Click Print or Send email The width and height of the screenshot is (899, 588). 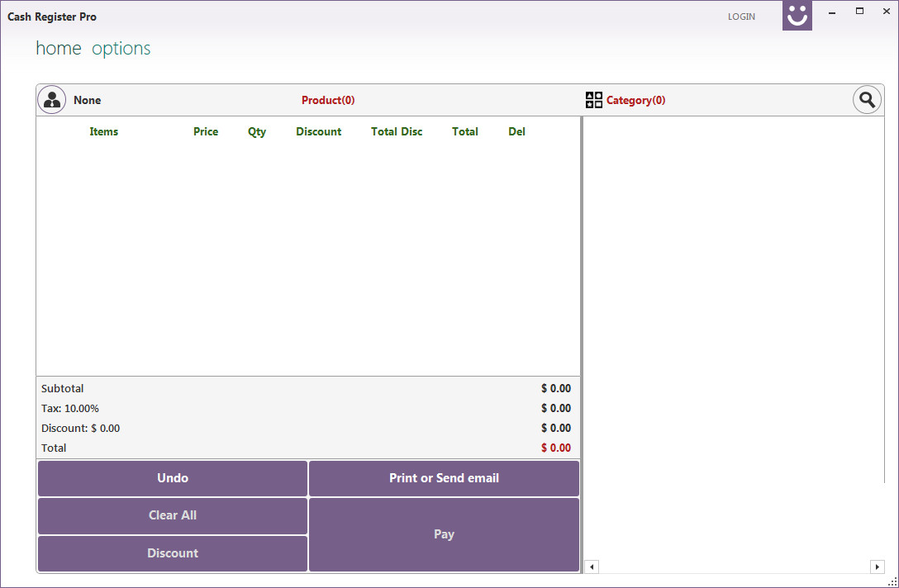(444, 477)
